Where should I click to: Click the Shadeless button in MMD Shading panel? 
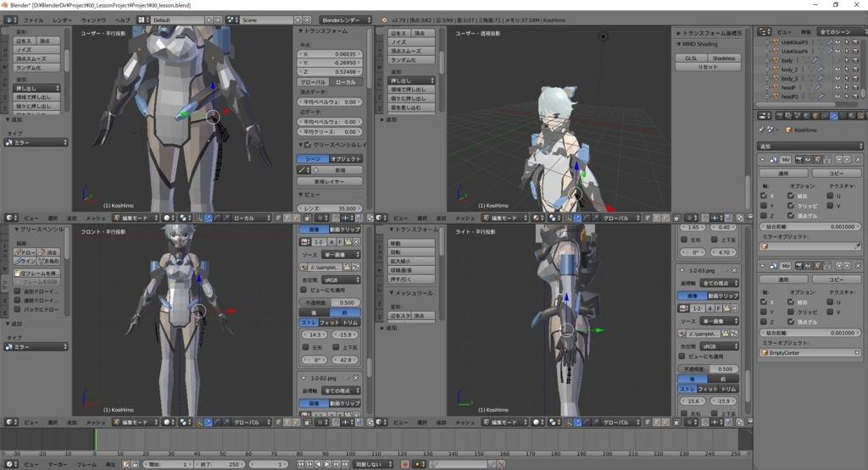[x=724, y=58]
